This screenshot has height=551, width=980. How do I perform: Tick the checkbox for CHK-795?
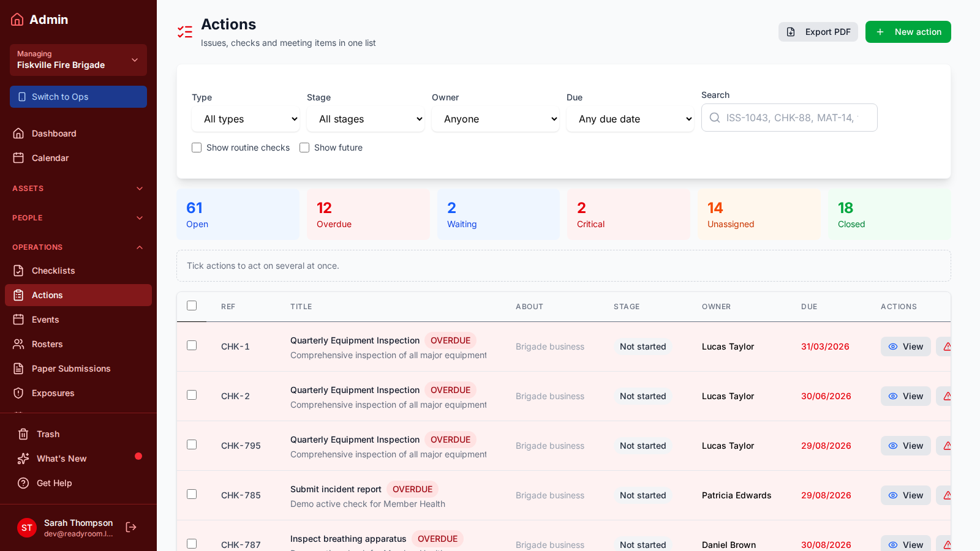[192, 444]
